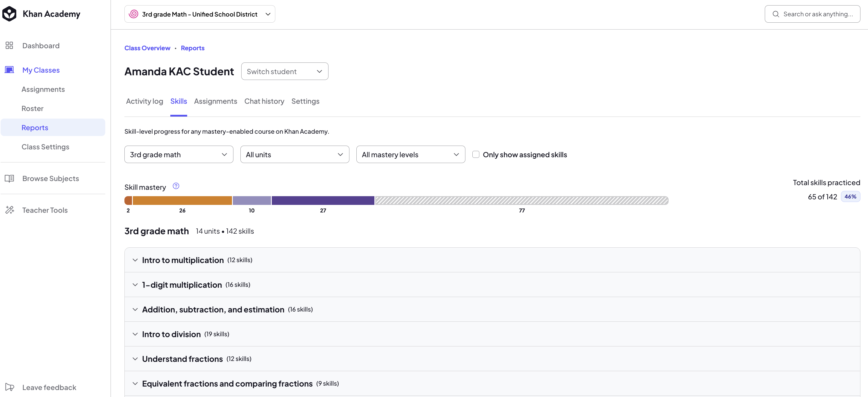The image size is (868, 397).
Task: Switch to the Activity log tab
Action: coord(144,101)
